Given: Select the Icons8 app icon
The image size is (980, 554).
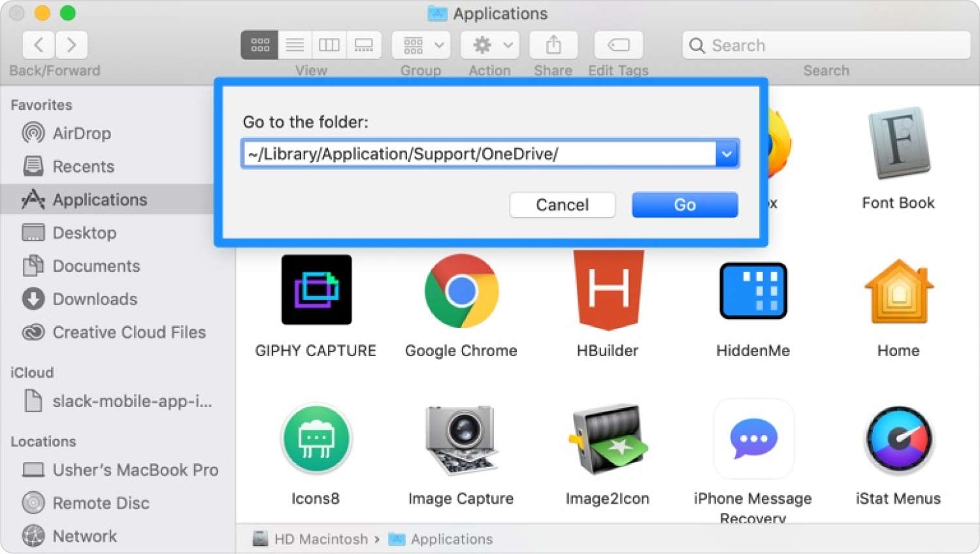Looking at the screenshot, I should tap(316, 440).
